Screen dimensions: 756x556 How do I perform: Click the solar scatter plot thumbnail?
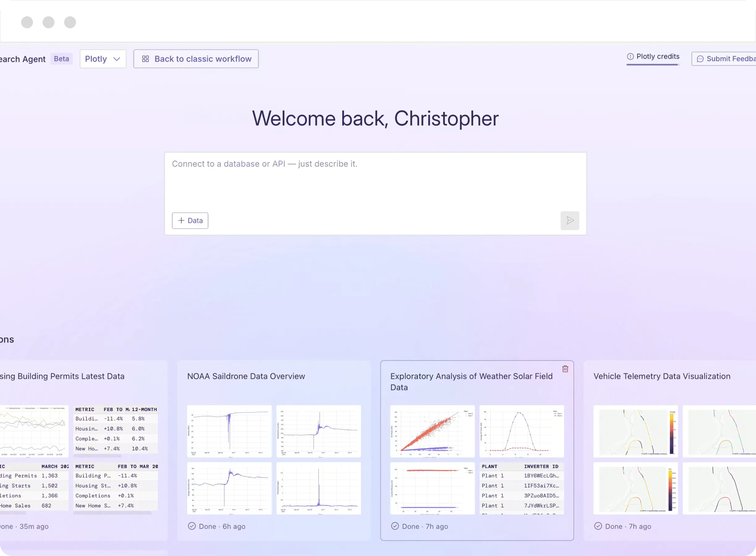432,431
